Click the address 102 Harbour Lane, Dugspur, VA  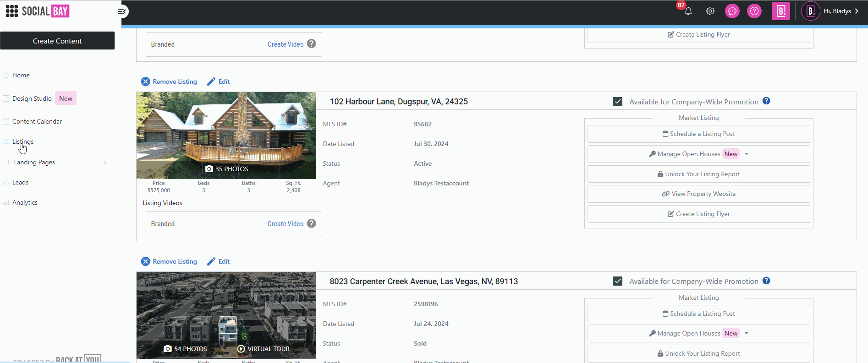[399, 102]
